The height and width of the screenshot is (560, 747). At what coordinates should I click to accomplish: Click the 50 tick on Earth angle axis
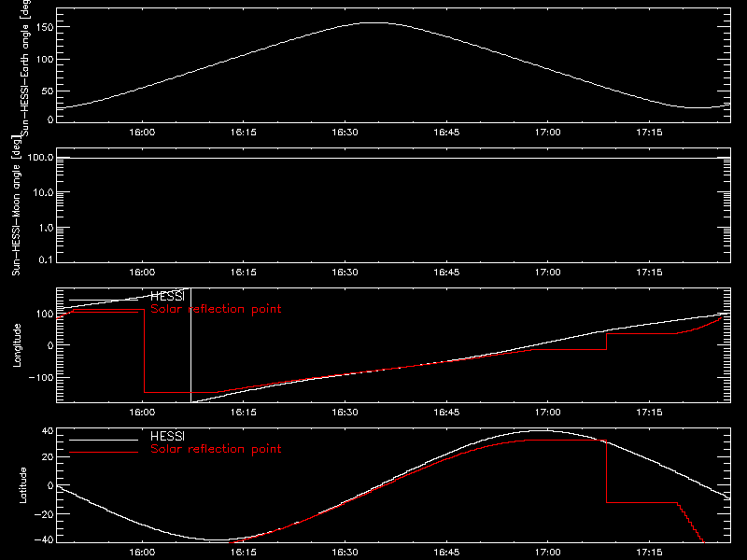pyautogui.click(x=48, y=91)
